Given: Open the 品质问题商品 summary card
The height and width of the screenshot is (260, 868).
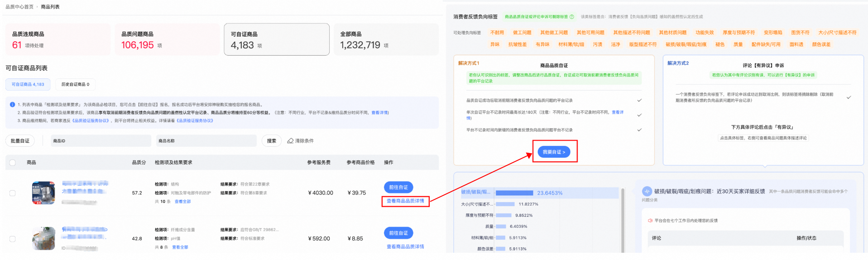Looking at the screenshot, I should pos(167,39).
